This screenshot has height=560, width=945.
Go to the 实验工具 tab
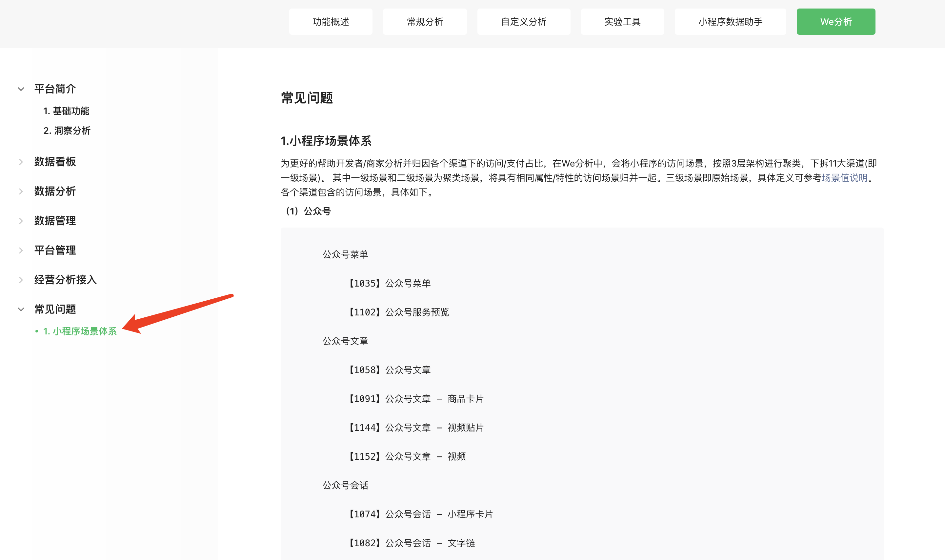coord(622,22)
